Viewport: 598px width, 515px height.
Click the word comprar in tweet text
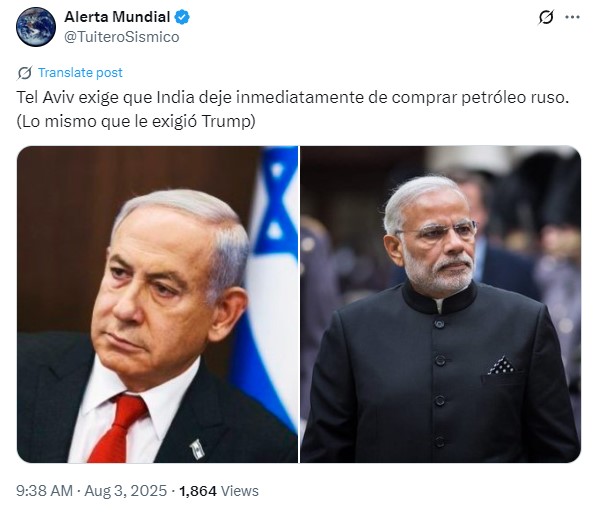(x=424, y=98)
